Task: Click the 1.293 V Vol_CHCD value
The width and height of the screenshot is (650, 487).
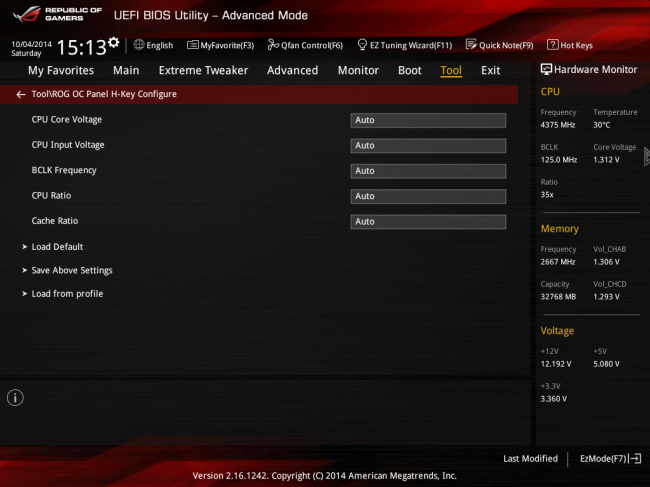Action: pos(606,297)
